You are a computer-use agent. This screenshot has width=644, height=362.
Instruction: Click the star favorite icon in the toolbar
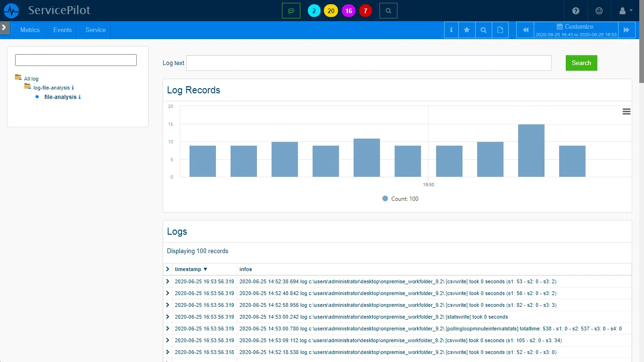click(x=467, y=30)
